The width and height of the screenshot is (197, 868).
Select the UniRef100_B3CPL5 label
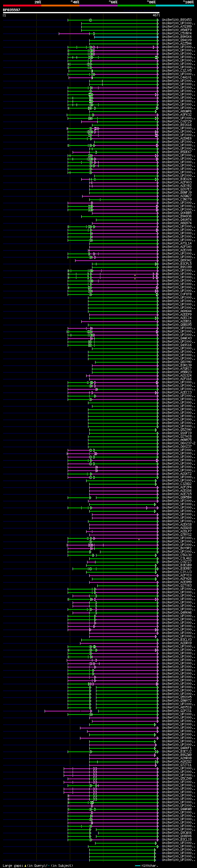(177, 264)
